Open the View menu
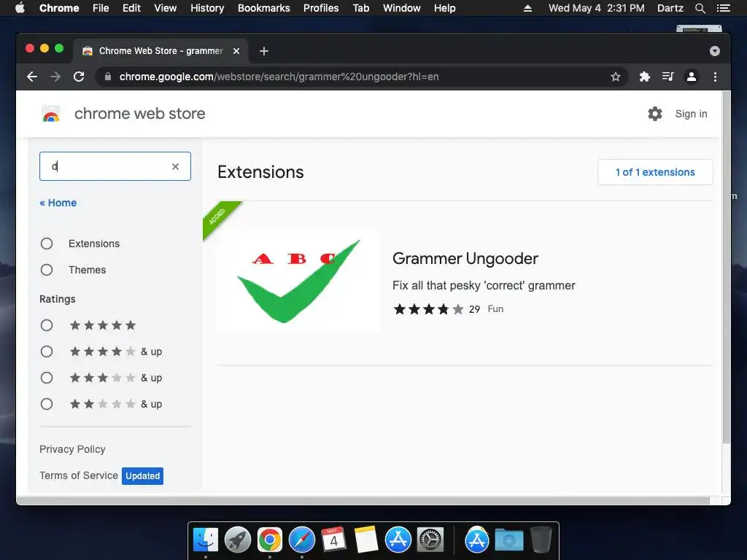The width and height of the screenshot is (747, 560). pyautogui.click(x=166, y=8)
